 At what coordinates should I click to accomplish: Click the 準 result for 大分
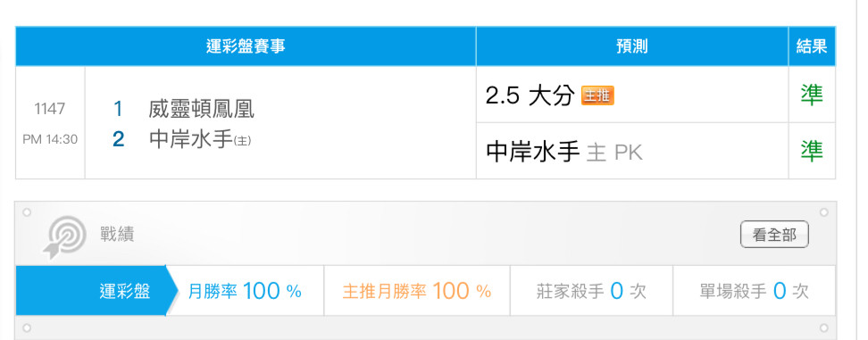tap(812, 95)
